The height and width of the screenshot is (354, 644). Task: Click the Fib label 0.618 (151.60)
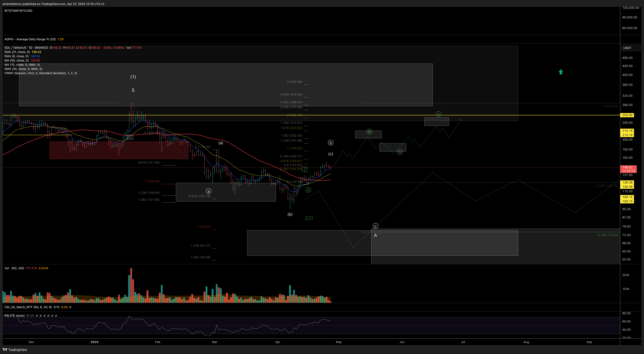[x=149, y=163]
